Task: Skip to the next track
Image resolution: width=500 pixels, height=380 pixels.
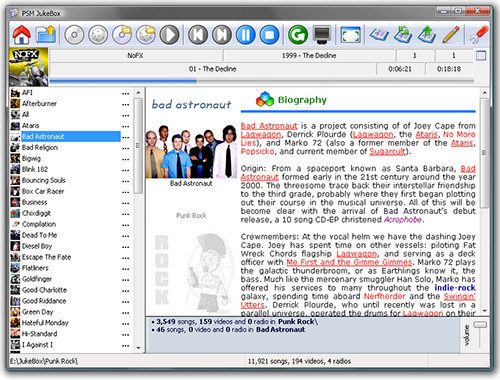Action: point(222,35)
